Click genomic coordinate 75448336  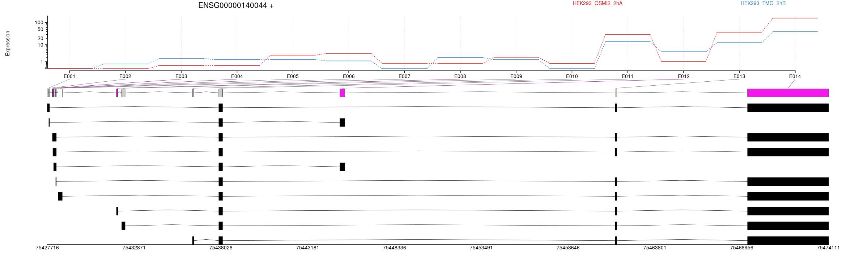pyautogui.click(x=395, y=248)
